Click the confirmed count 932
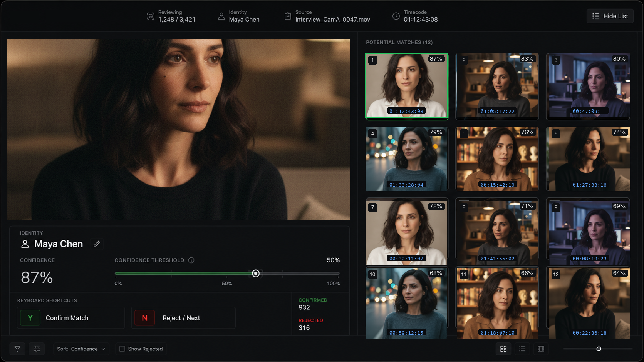The image size is (644, 362). click(304, 307)
